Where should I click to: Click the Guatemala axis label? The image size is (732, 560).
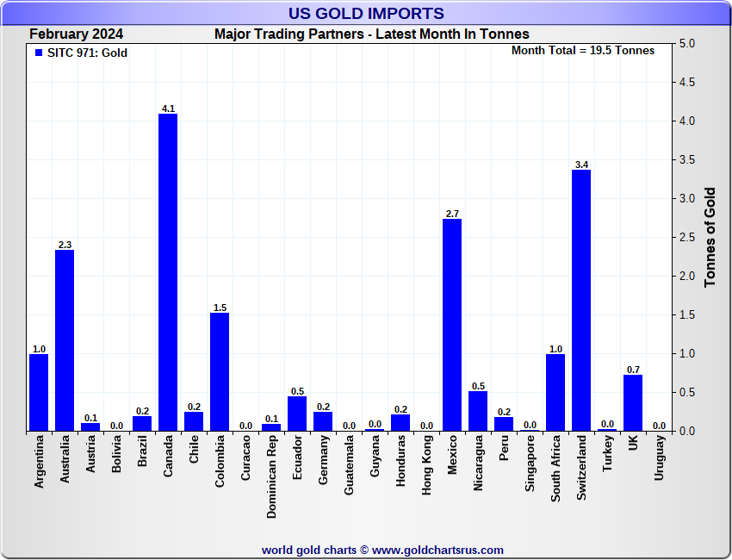tap(349, 464)
